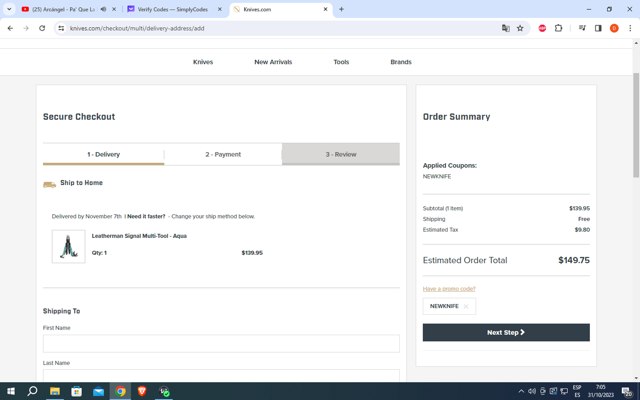Open Chrome three-dot menu
640x400 pixels.
630,28
